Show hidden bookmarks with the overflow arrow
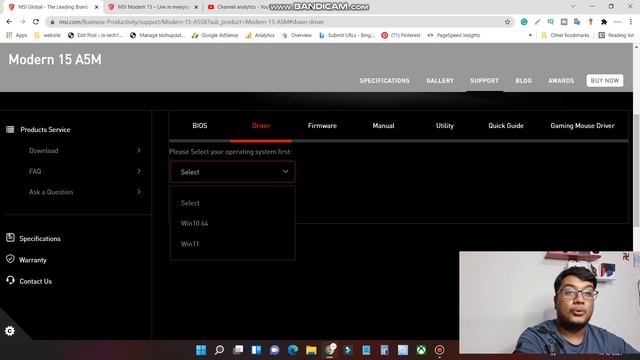 pos(530,36)
